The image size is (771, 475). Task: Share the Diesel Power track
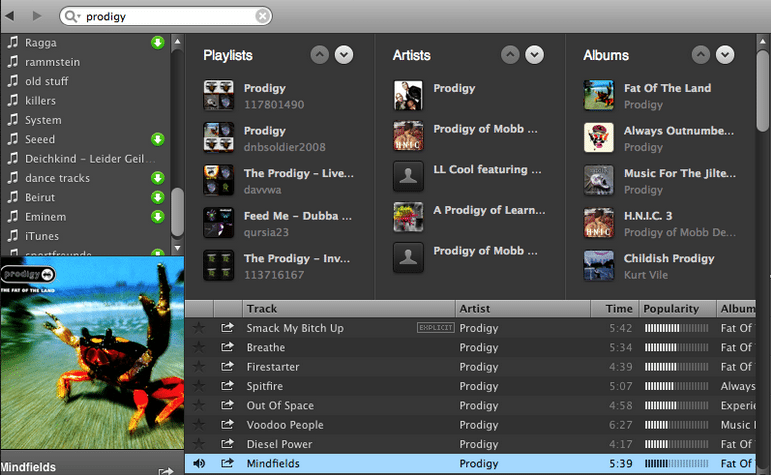[x=227, y=444]
